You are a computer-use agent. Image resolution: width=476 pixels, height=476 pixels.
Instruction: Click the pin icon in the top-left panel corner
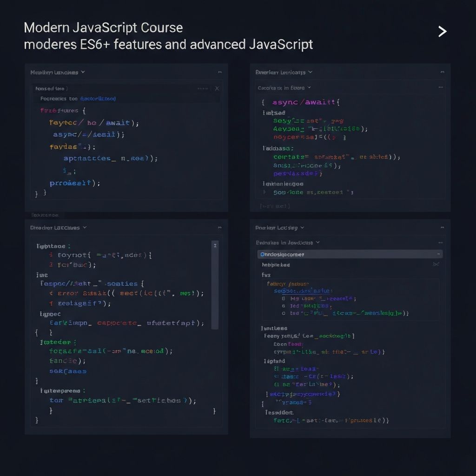(x=219, y=72)
